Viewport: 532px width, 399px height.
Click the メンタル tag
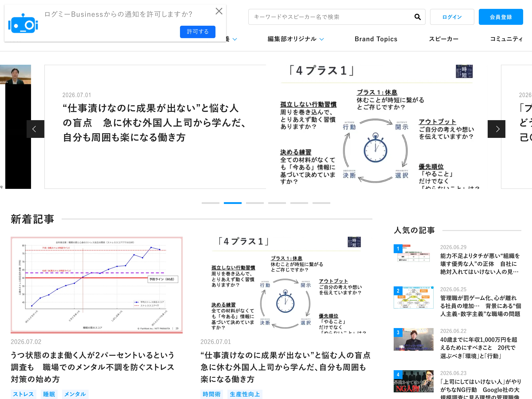pos(75,394)
